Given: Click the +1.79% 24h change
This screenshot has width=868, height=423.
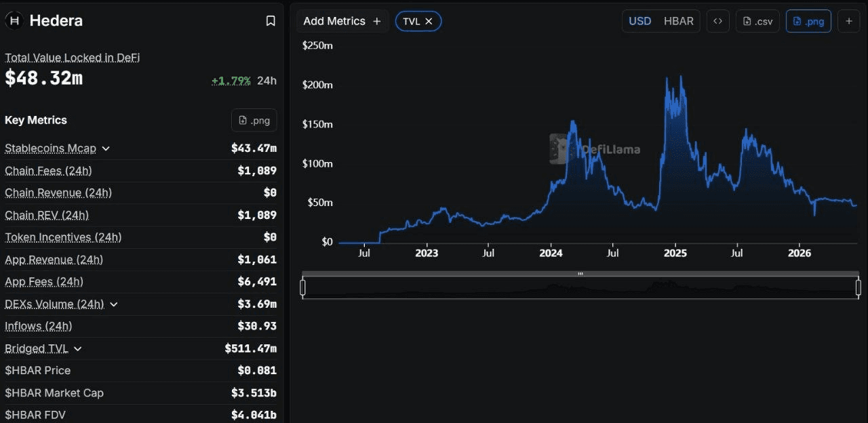Looking at the screenshot, I should tap(231, 81).
